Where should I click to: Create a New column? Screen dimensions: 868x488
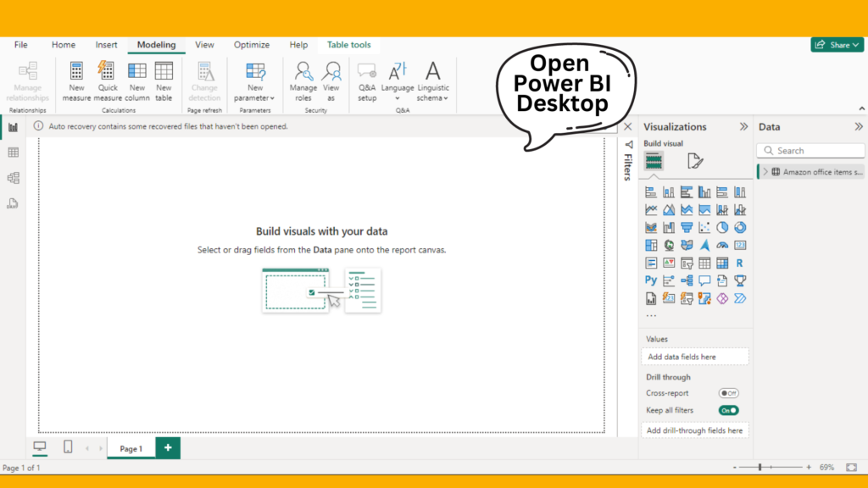[136, 81]
